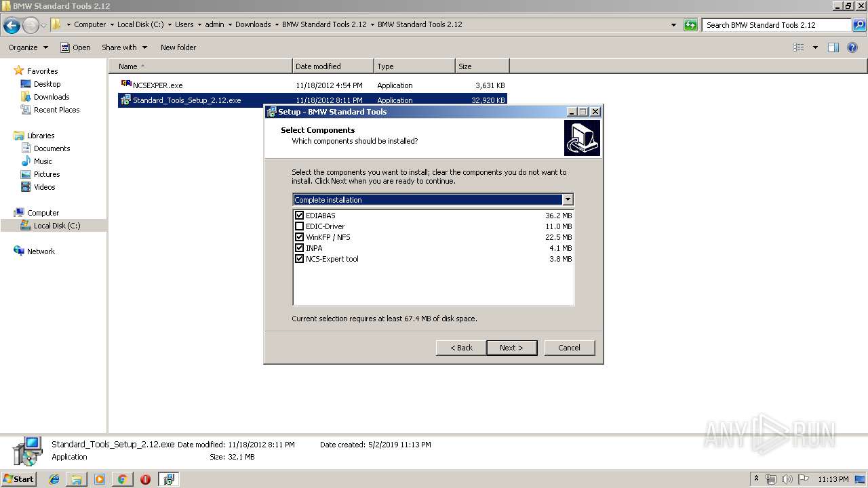Select Standard_Tools_Setup_2.12.exe file
Image resolution: width=868 pixels, height=488 pixels.
pos(186,100)
